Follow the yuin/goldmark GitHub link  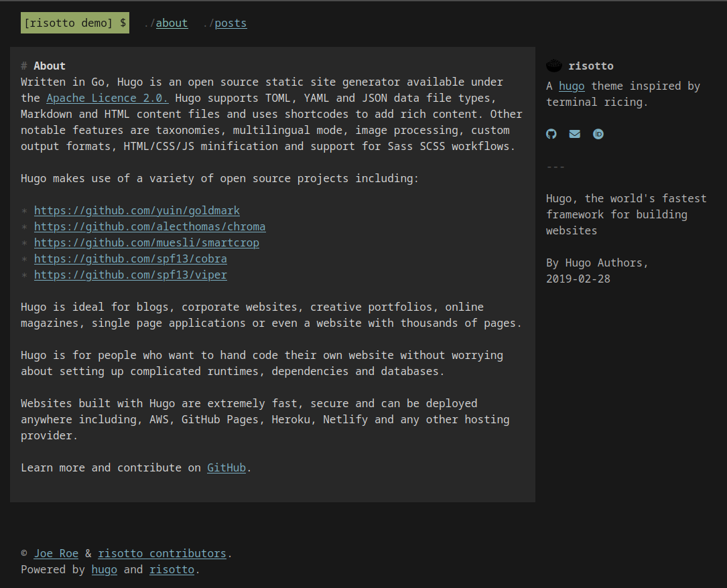(137, 210)
